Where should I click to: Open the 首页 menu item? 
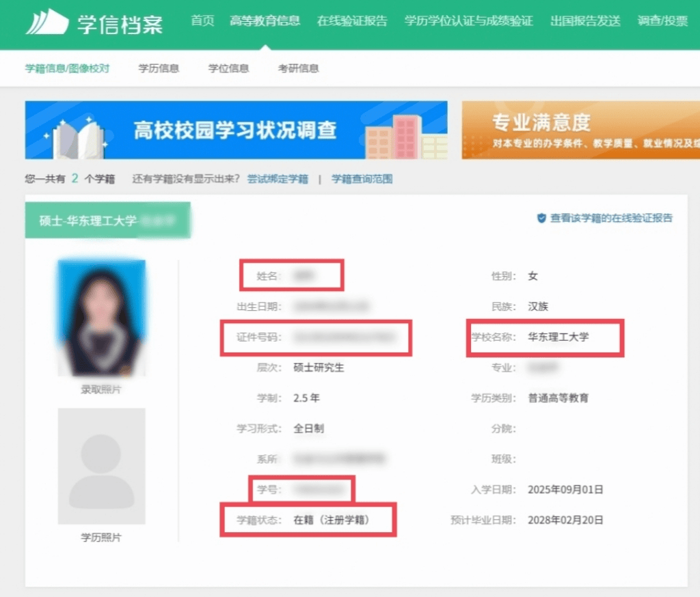pos(202,21)
